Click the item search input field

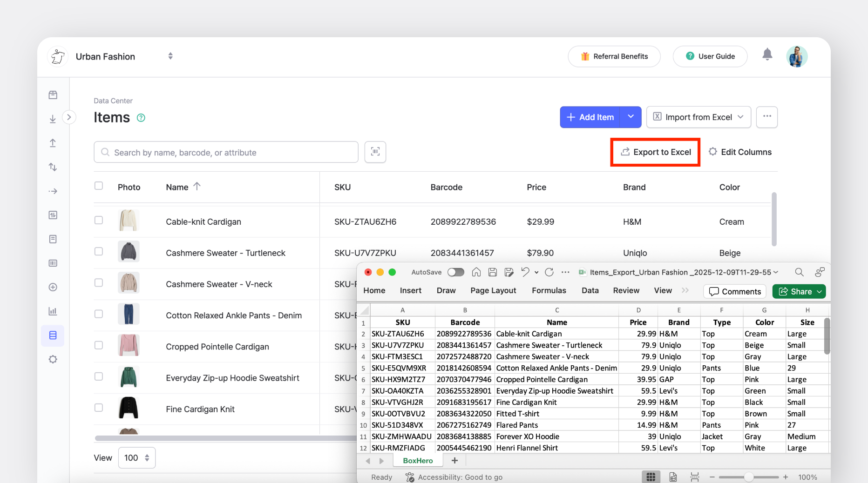click(226, 152)
